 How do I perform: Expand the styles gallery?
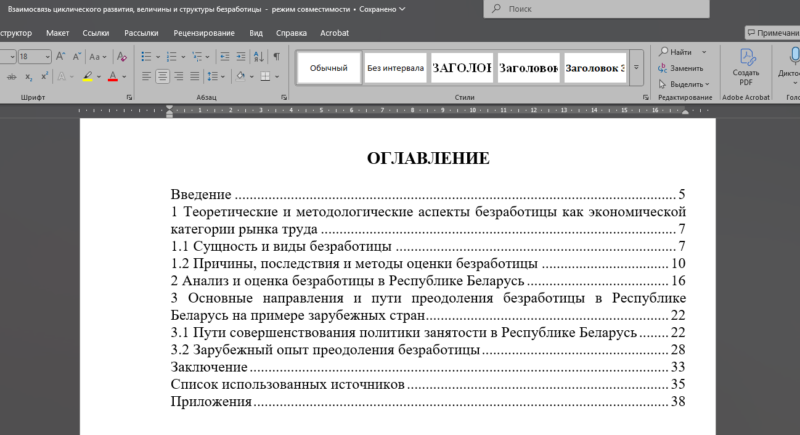[x=636, y=67]
